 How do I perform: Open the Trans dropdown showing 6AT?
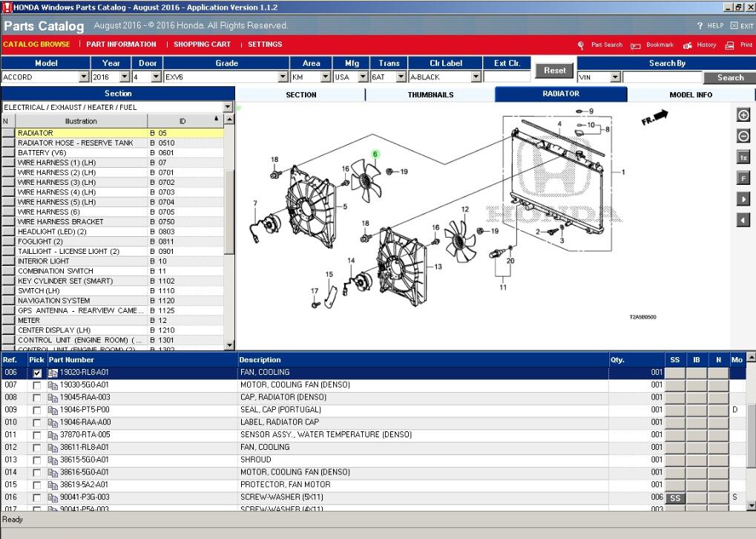click(x=401, y=77)
